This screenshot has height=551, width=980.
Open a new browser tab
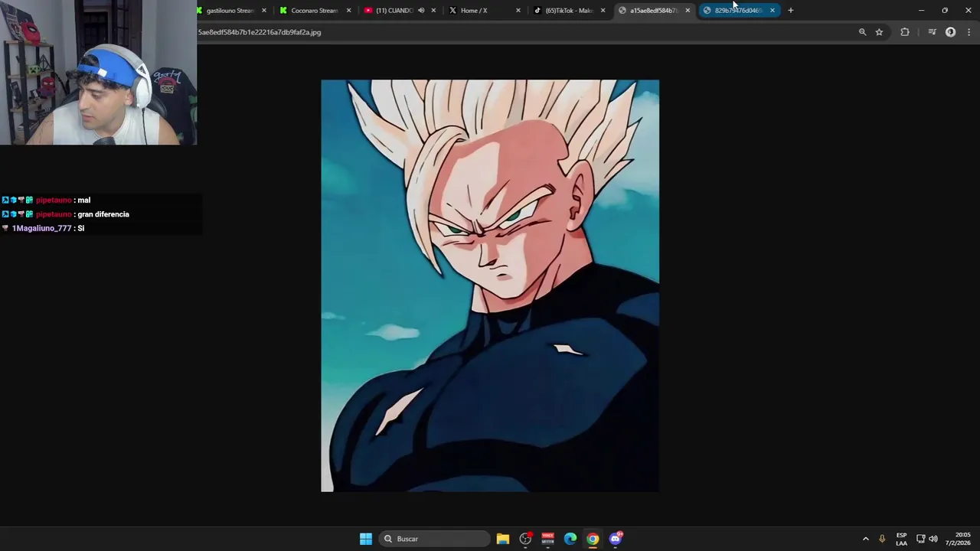[x=791, y=11]
